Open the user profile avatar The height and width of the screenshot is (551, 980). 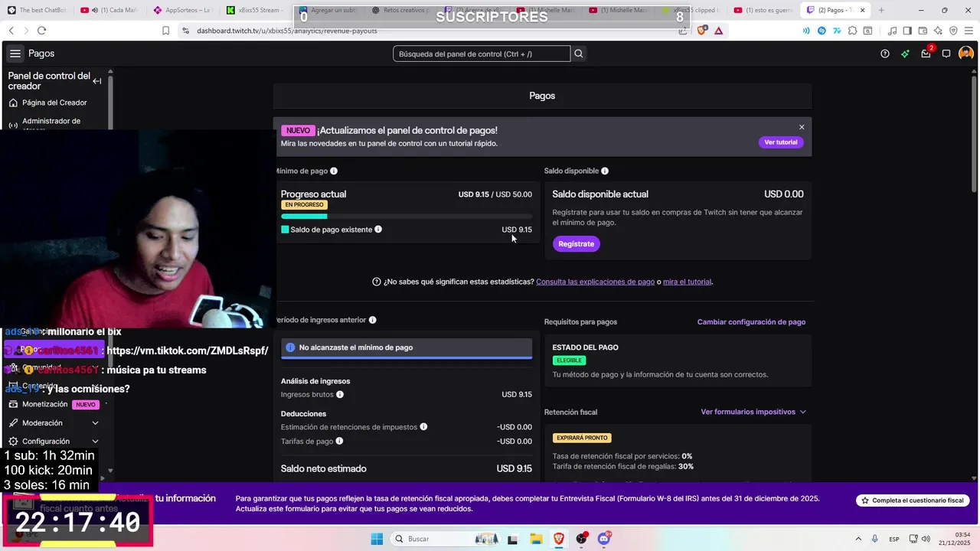pyautogui.click(x=966, y=54)
